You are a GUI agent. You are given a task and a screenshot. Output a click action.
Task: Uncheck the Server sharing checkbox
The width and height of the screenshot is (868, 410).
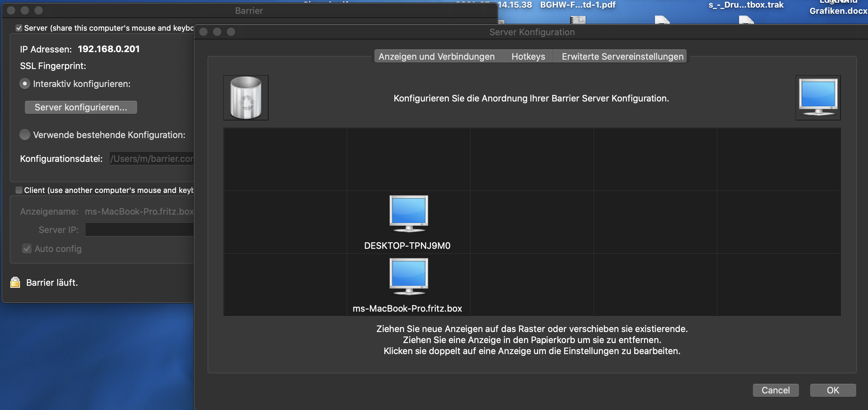[19, 28]
